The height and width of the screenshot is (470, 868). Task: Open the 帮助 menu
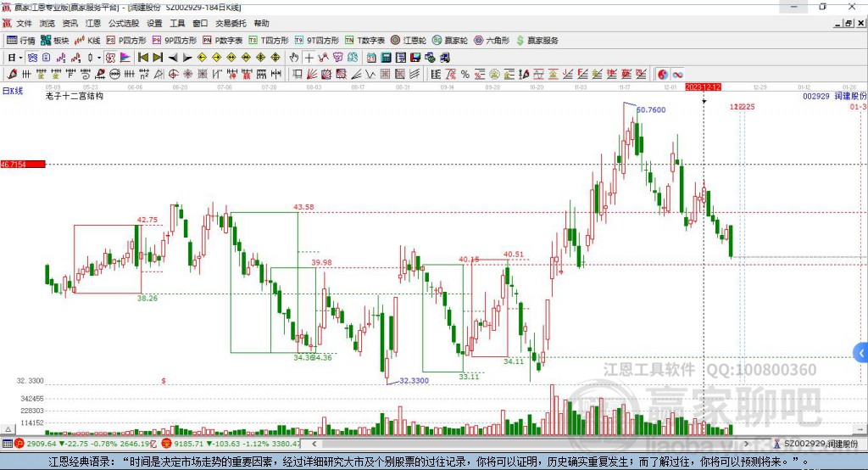pyautogui.click(x=261, y=23)
